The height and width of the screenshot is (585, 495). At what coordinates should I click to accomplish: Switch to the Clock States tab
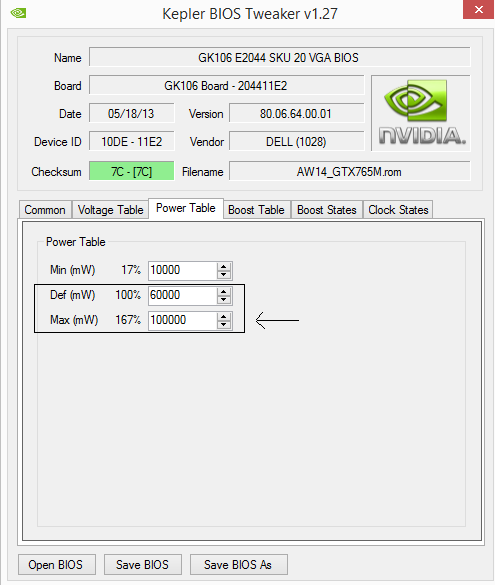[x=398, y=210]
